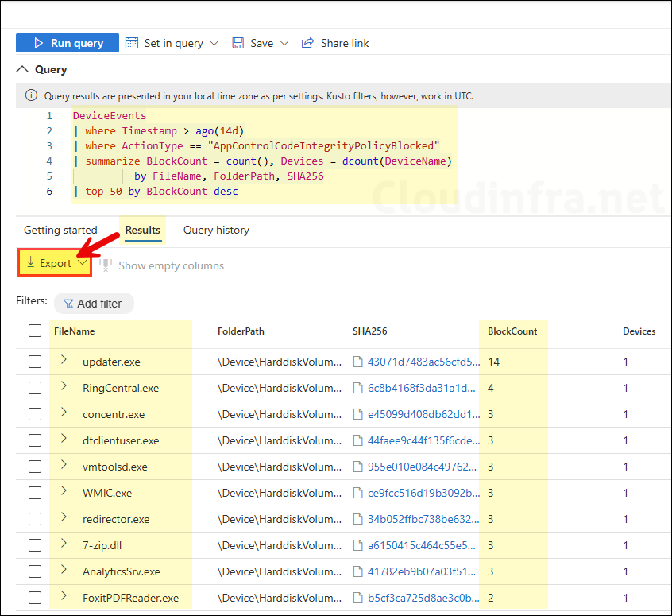Click the Save disk icon
Viewport: 672px width, 616px height.
point(238,43)
